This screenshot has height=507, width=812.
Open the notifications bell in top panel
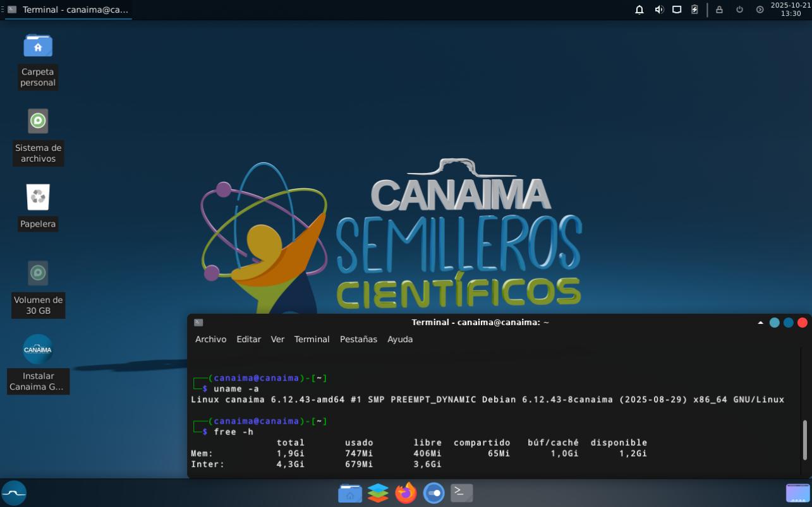click(639, 9)
